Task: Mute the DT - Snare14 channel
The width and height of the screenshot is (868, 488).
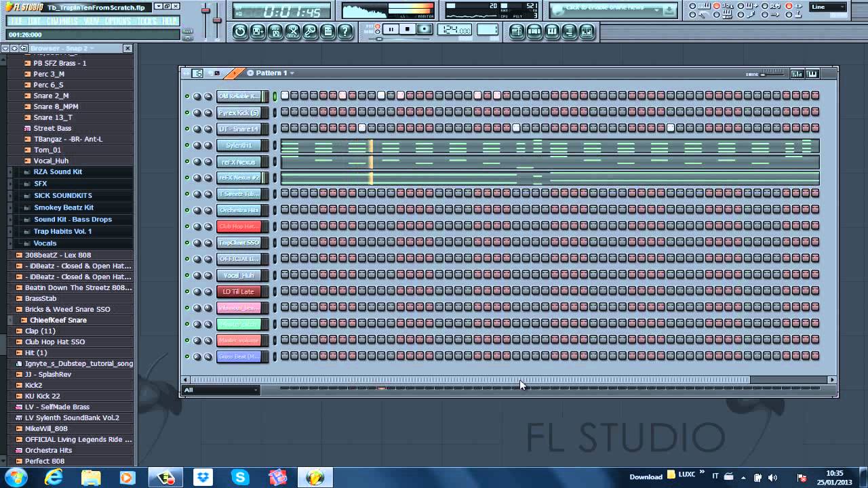Action: pyautogui.click(x=187, y=129)
